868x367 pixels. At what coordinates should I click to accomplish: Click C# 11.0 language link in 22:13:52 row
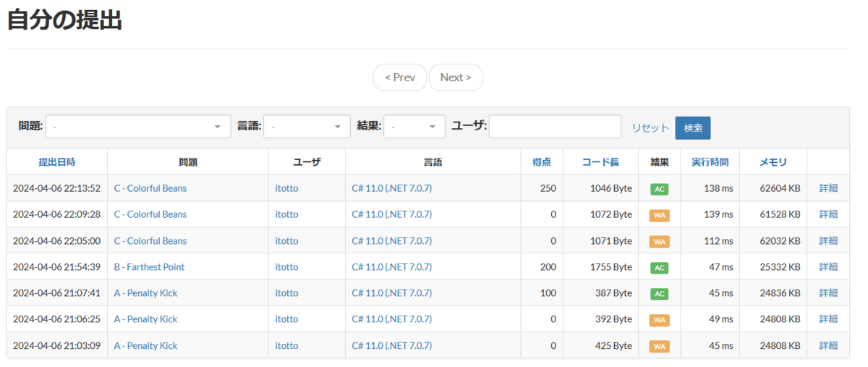392,188
